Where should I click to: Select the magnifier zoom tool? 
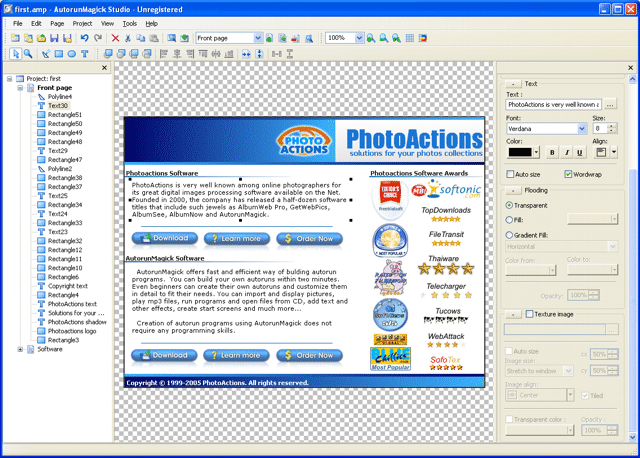point(28,53)
